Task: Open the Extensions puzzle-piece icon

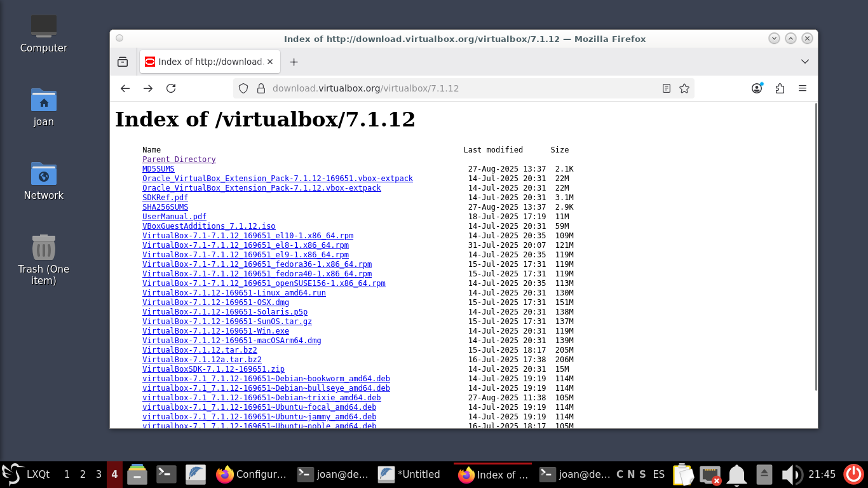Action: 780,88
